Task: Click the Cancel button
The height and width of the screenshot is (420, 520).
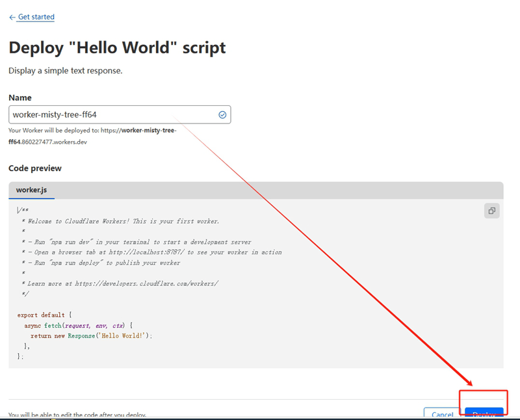Action: pyautogui.click(x=442, y=413)
